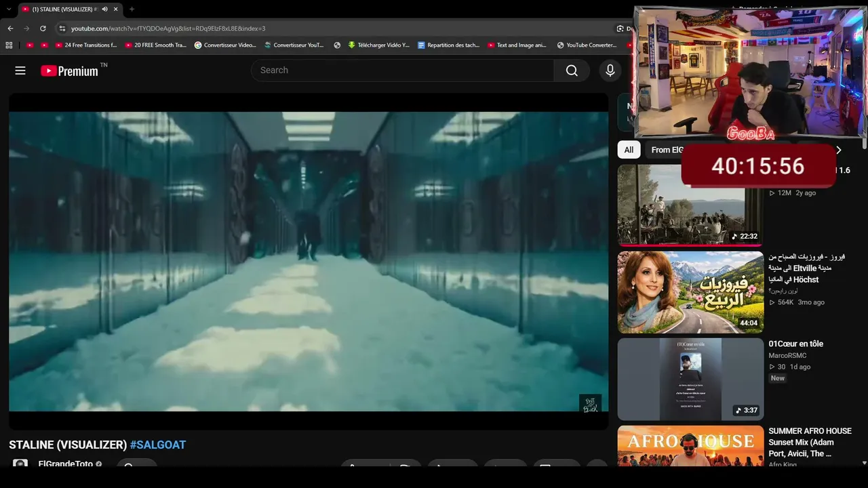Click the '12M' view count text
This screenshot has width=868, height=488.
click(785, 193)
